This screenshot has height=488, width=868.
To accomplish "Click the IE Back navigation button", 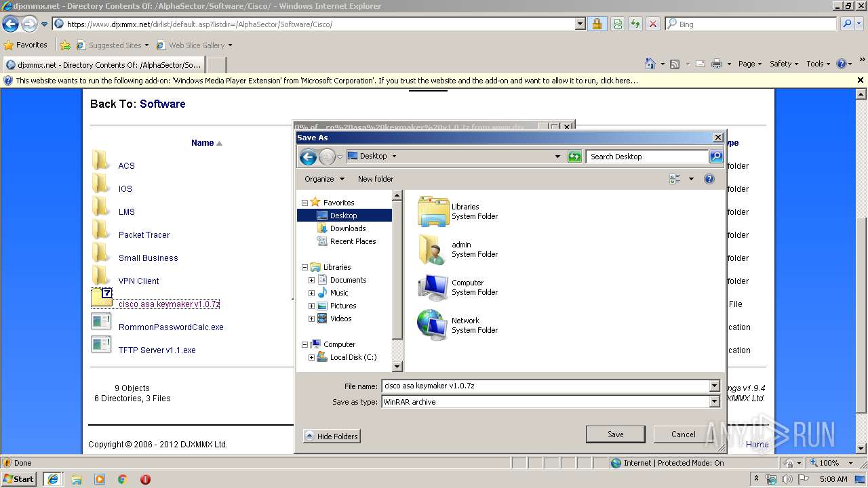I will click(x=10, y=24).
